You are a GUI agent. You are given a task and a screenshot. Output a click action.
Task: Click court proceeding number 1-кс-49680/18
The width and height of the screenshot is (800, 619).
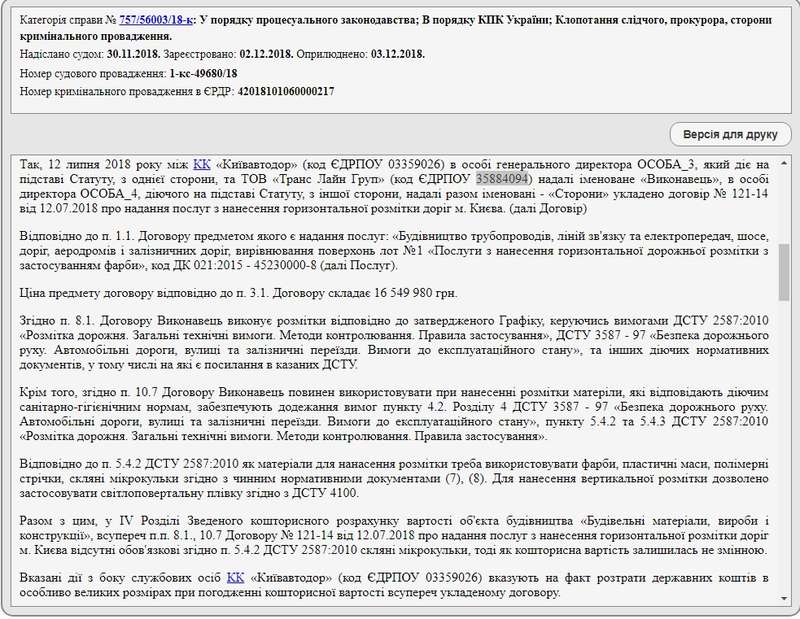tap(204, 73)
